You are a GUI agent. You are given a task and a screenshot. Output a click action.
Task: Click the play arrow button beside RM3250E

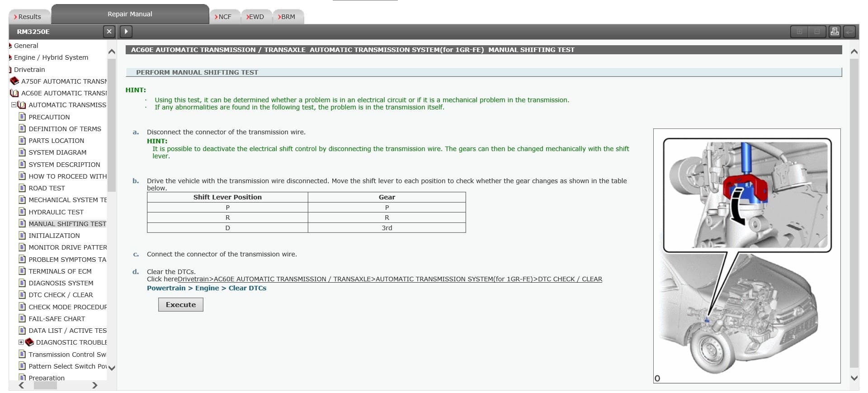126,31
